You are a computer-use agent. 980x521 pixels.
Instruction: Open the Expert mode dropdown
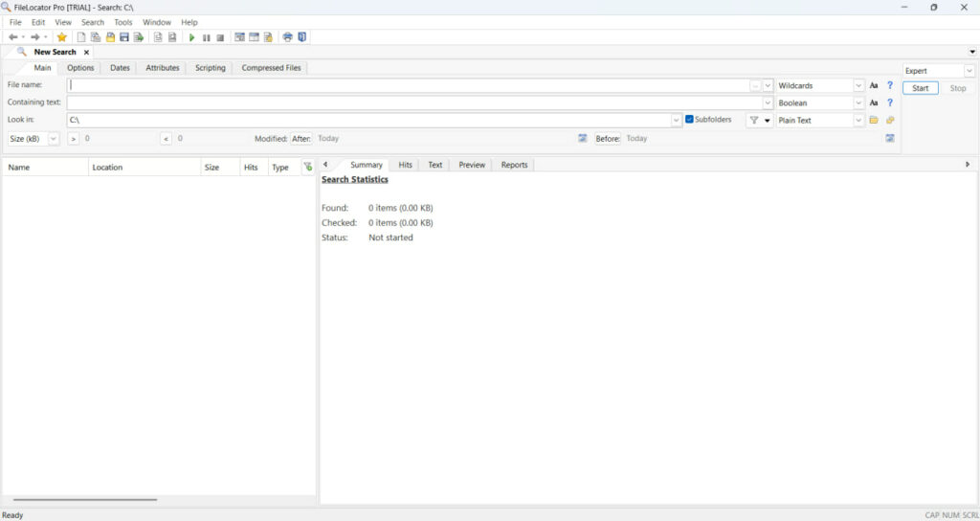969,71
